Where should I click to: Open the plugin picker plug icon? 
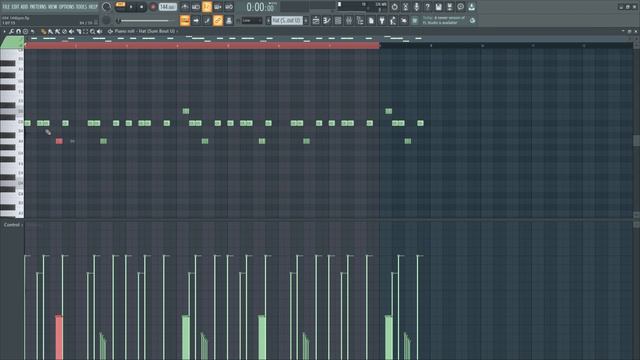point(382,20)
